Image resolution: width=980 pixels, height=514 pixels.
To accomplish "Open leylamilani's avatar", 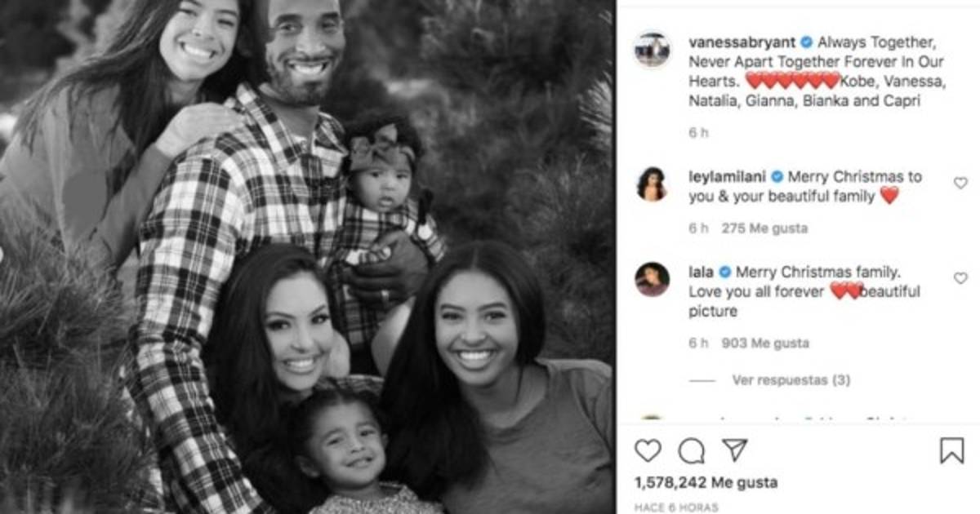I will [x=653, y=184].
